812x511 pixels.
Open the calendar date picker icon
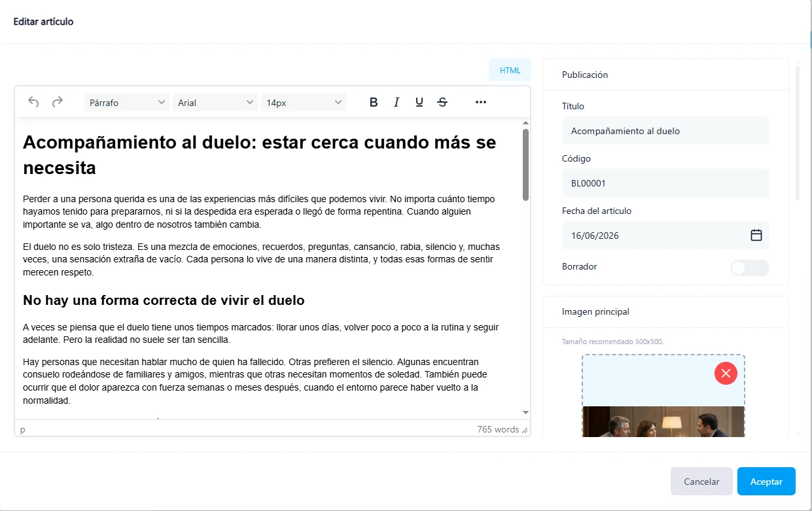756,235
